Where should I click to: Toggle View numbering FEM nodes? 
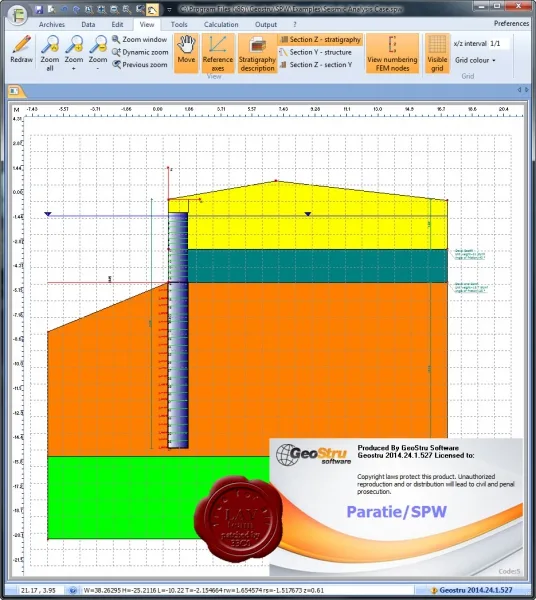pyautogui.click(x=392, y=53)
